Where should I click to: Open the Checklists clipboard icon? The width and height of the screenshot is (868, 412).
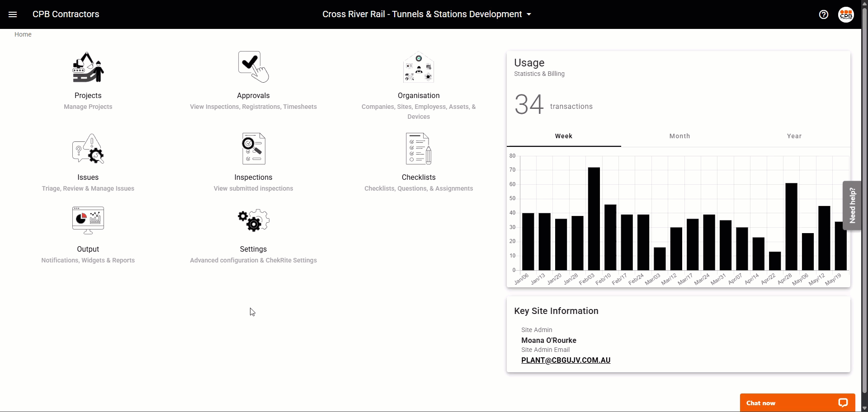coord(419,149)
